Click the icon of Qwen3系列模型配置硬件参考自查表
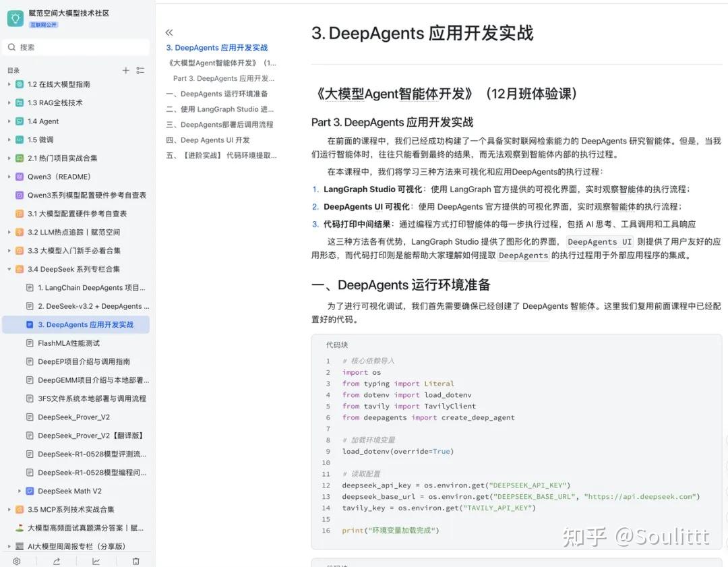This screenshot has width=728, height=567. [x=20, y=195]
